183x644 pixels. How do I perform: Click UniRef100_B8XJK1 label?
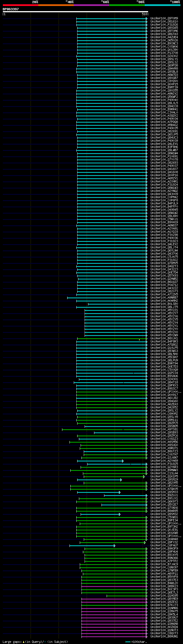[x=164, y=339]
